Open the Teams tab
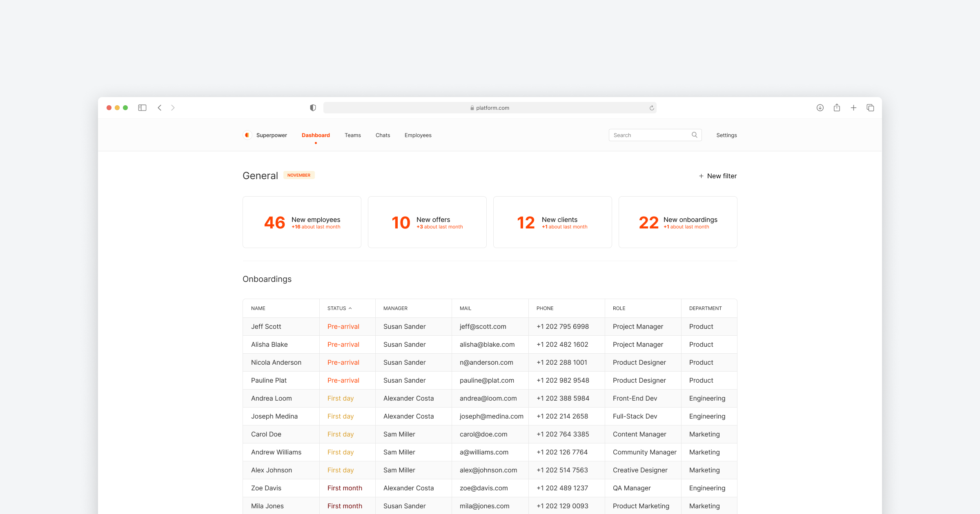 click(352, 135)
